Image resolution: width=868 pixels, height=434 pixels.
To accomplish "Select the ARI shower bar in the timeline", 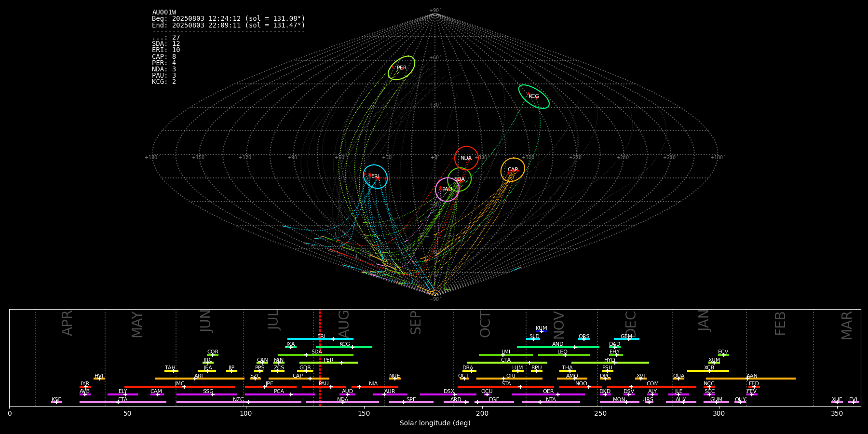I will tap(200, 379).
